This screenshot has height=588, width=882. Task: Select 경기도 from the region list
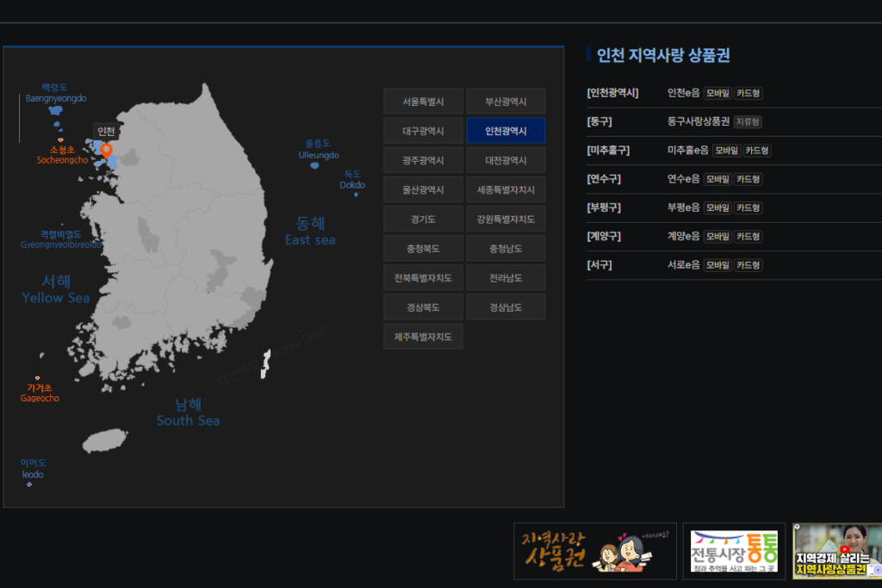[423, 219]
